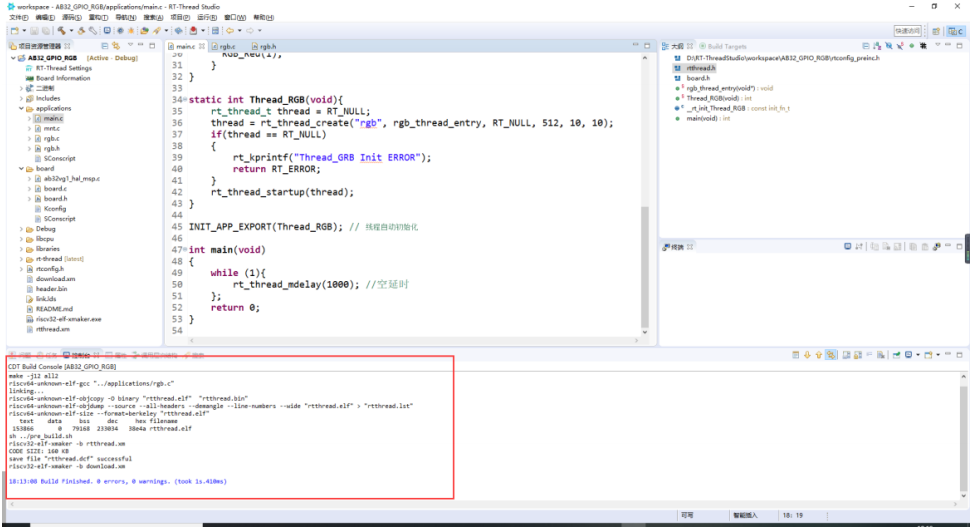This screenshot has width=973, height=532.
Task: Select rgb_thread_entry in Outline panel
Action: 729,88
